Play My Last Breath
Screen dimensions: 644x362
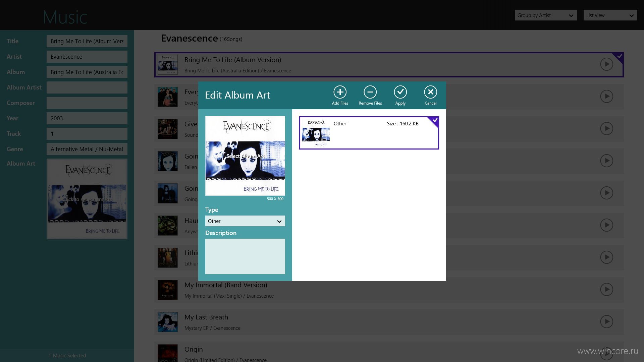[x=606, y=322]
